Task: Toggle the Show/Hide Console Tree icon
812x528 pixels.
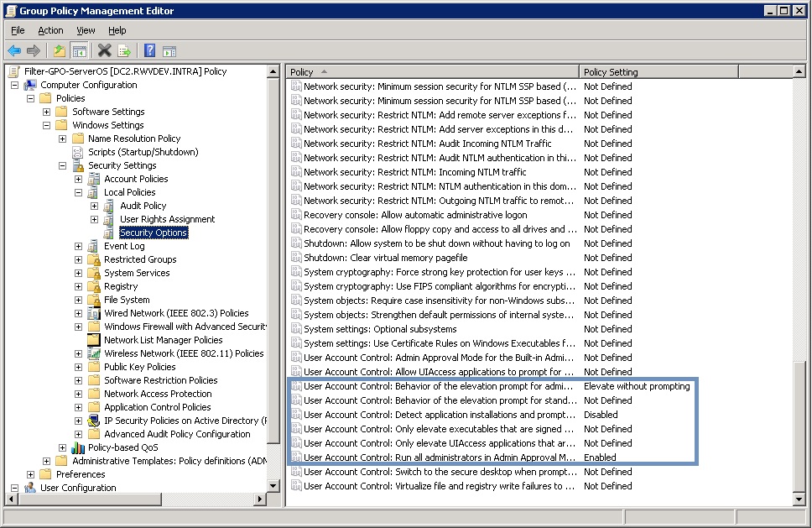Action: (78, 50)
